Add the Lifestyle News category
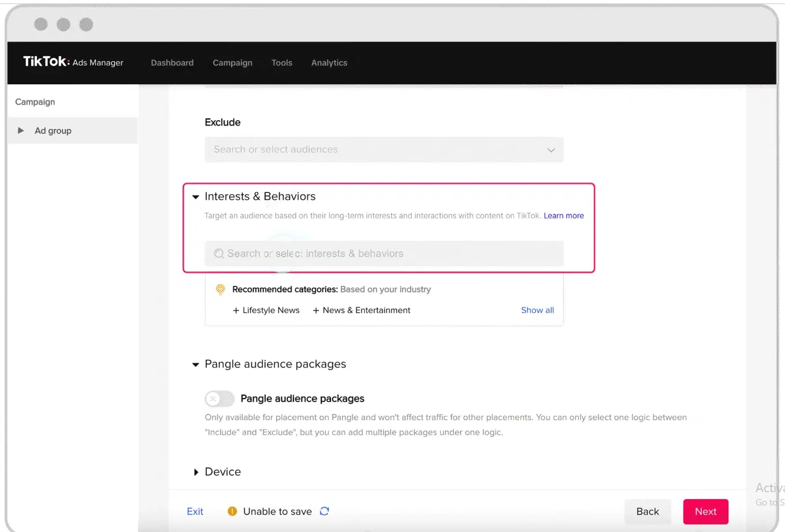The image size is (785, 532). click(266, 310)
